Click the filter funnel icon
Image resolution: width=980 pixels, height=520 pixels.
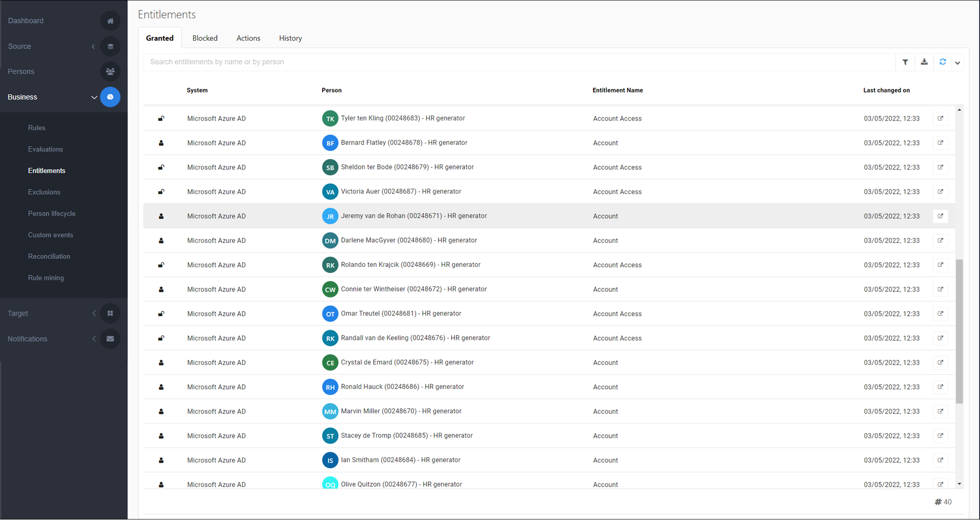[x=905, y=62]
